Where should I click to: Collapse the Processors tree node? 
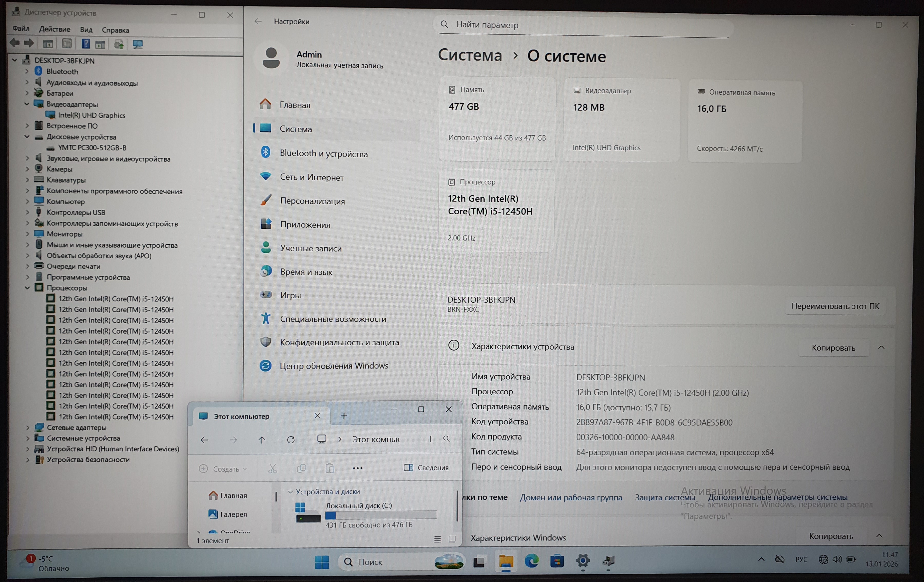click(27, 288)
